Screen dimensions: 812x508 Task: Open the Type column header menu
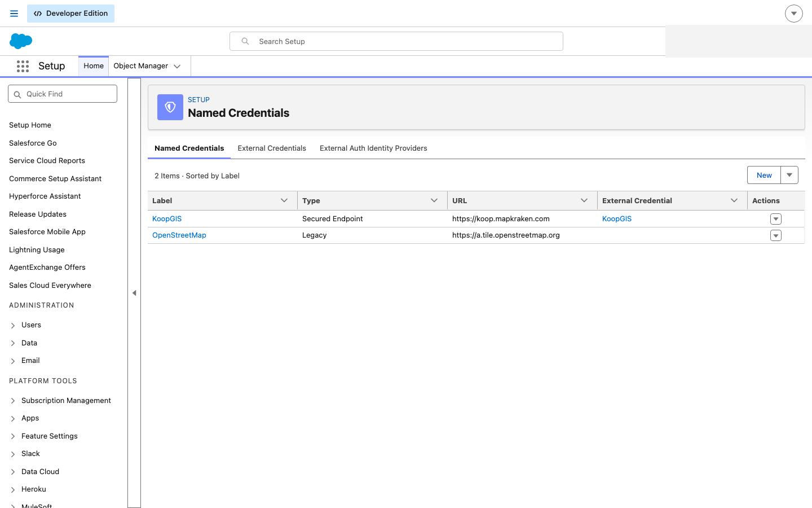pos(434,200)
